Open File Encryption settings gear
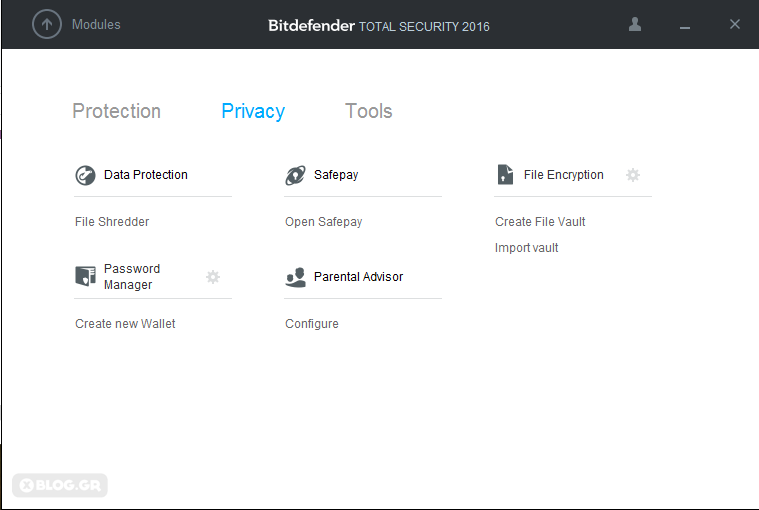The image size is (759, 510). (633, 175)
